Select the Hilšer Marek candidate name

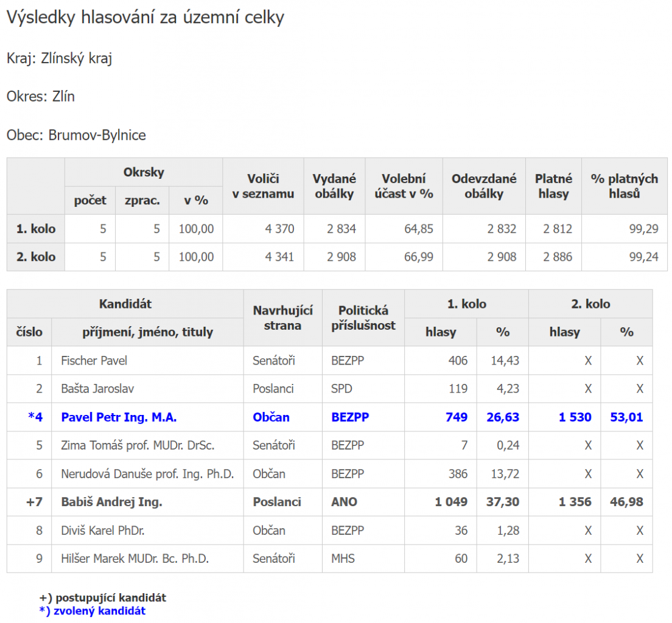[135, 559]
